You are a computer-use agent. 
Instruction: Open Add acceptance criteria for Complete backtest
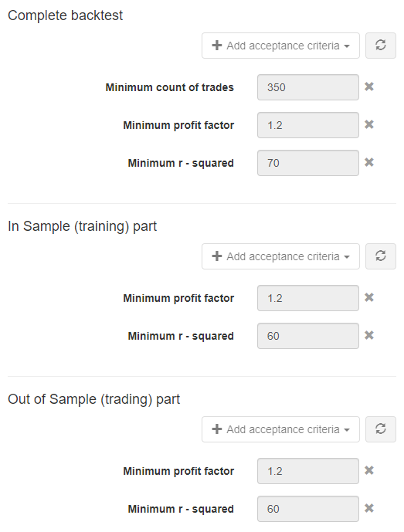(280, 46)
